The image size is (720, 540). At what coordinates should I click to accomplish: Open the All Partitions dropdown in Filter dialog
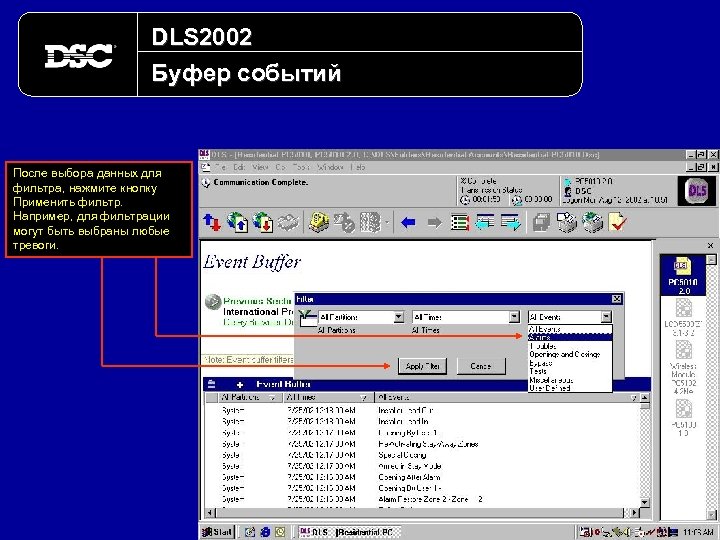(x=399, y=317)
